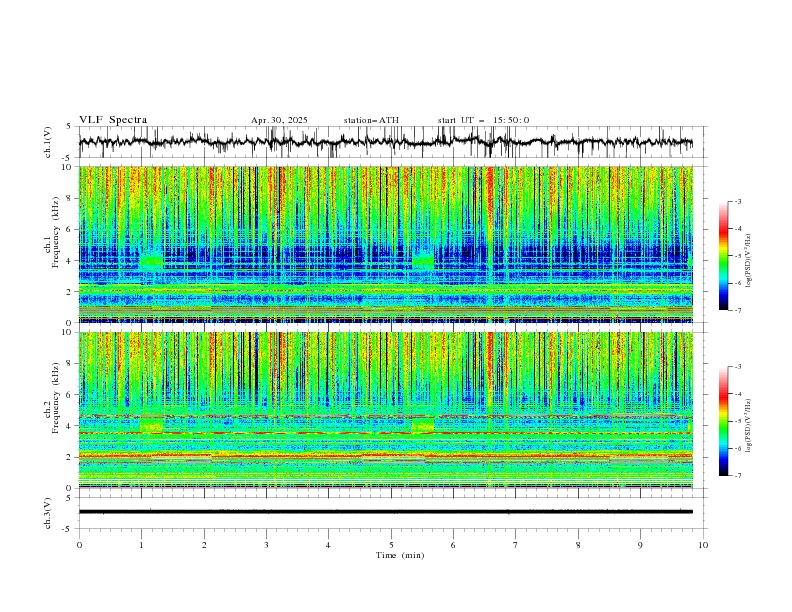
Task: Click the "ch.1(V)" axis label
Action: click(x=48, y=142)
